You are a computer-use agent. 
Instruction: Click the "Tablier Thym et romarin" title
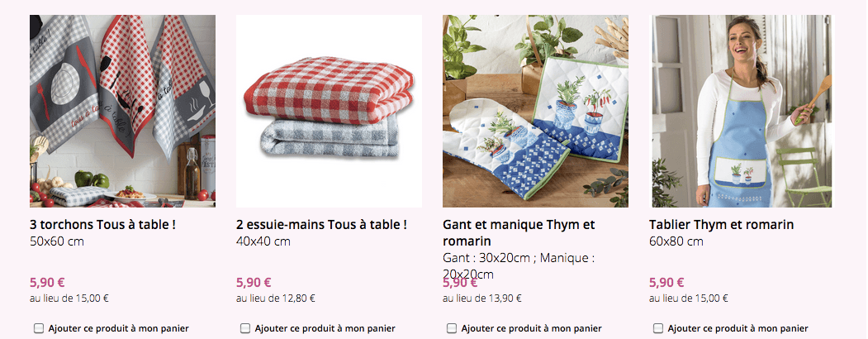(721, 225)
